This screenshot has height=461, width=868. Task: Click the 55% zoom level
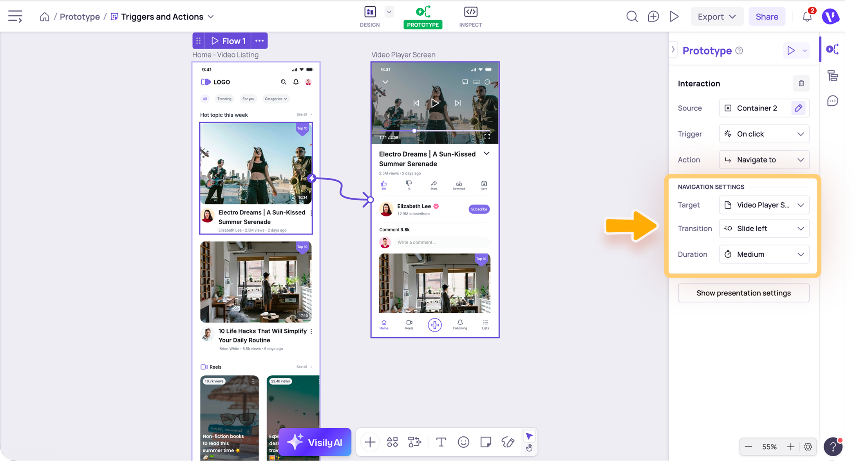769,447
